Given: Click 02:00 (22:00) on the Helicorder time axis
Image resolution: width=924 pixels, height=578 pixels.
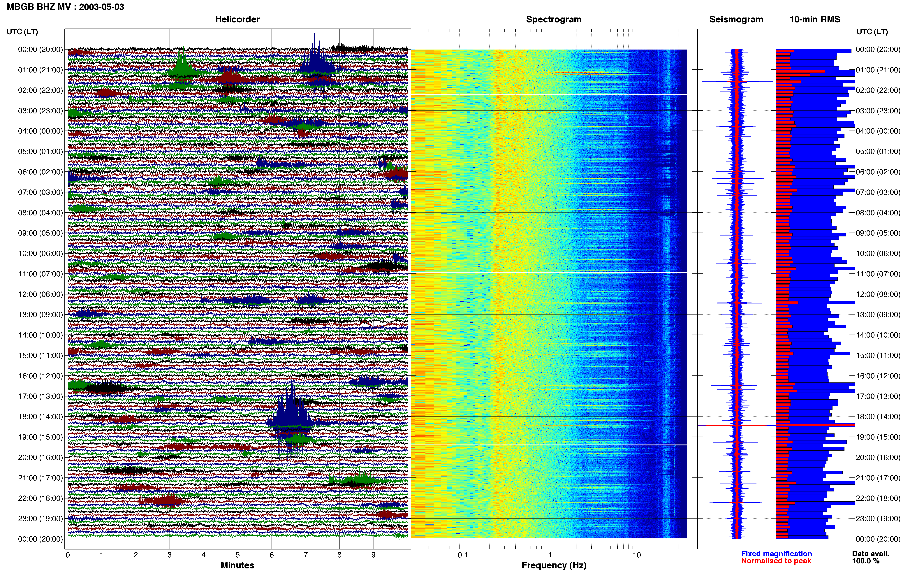Looking at the screenshot, I should [41, 90].
